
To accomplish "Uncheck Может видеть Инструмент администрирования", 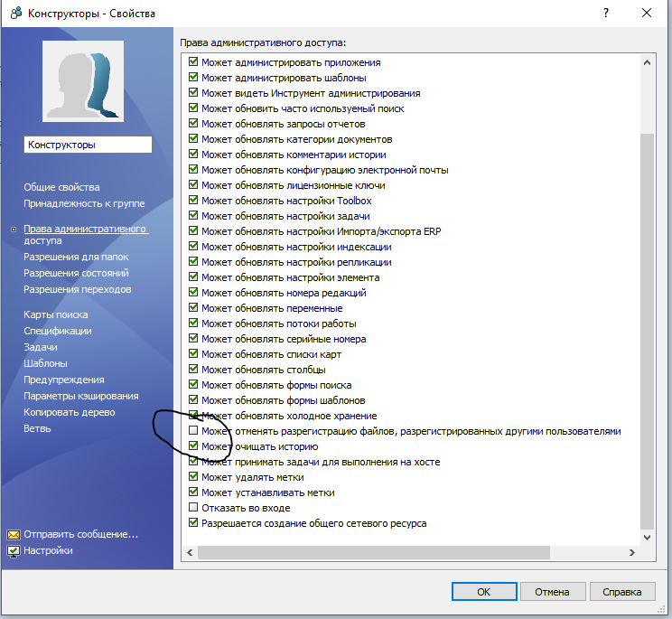I will click(x=193, y=92).
